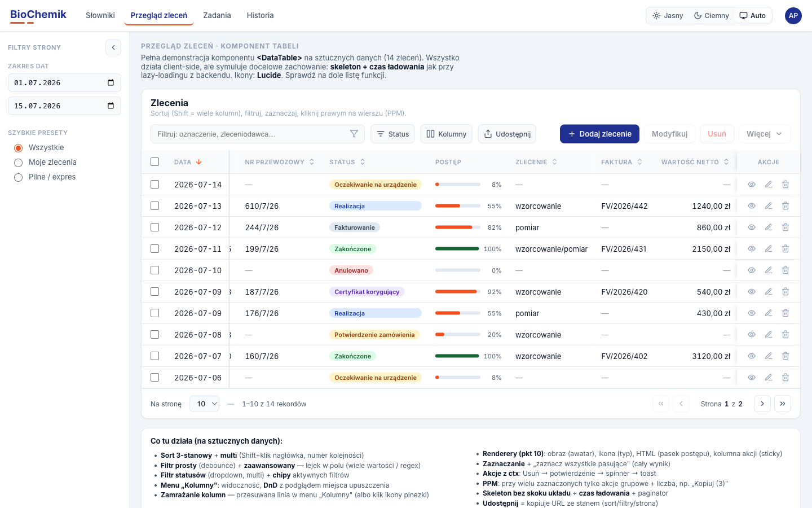Click the Udostępnij share button
812x508 pixels.
[507, 134]
